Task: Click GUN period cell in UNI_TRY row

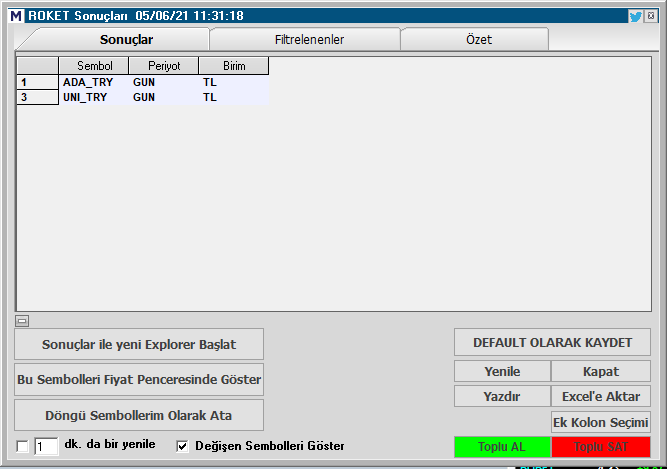Action: point(164,97)
